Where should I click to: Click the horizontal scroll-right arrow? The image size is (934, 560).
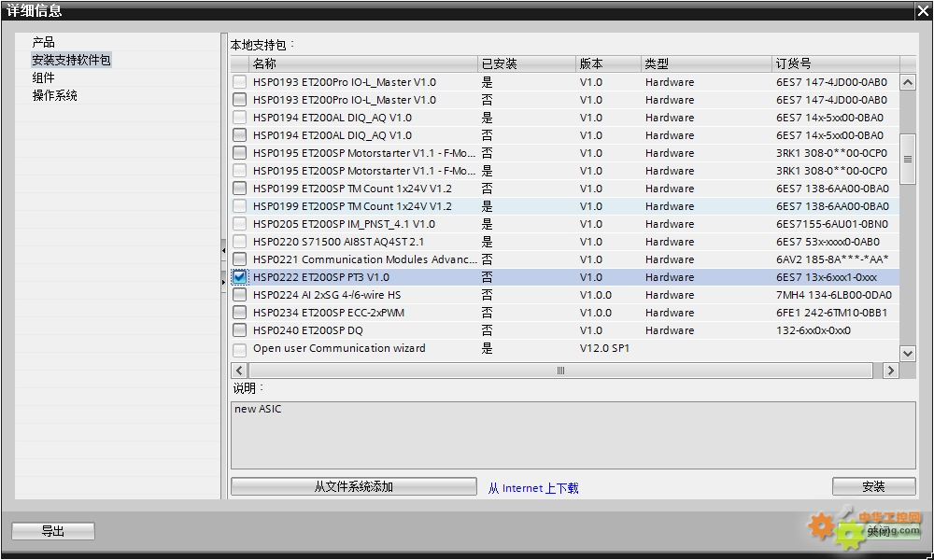tap(890, 371)
